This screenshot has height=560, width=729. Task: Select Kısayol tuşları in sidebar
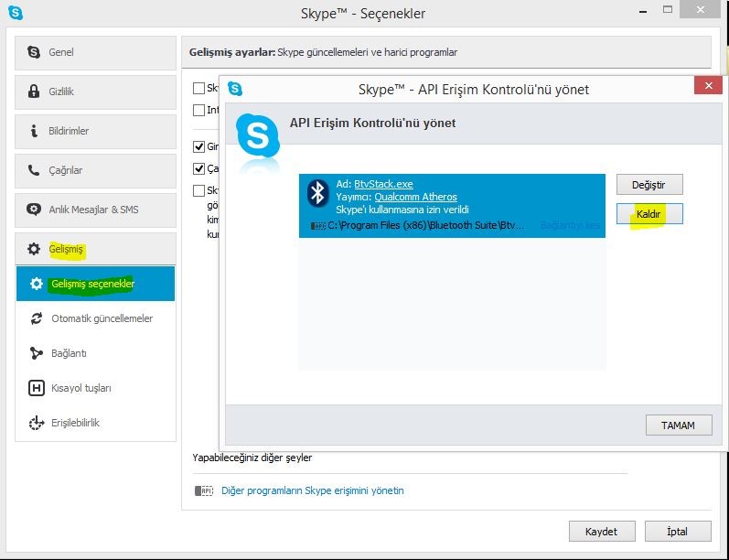coord(95,388)
